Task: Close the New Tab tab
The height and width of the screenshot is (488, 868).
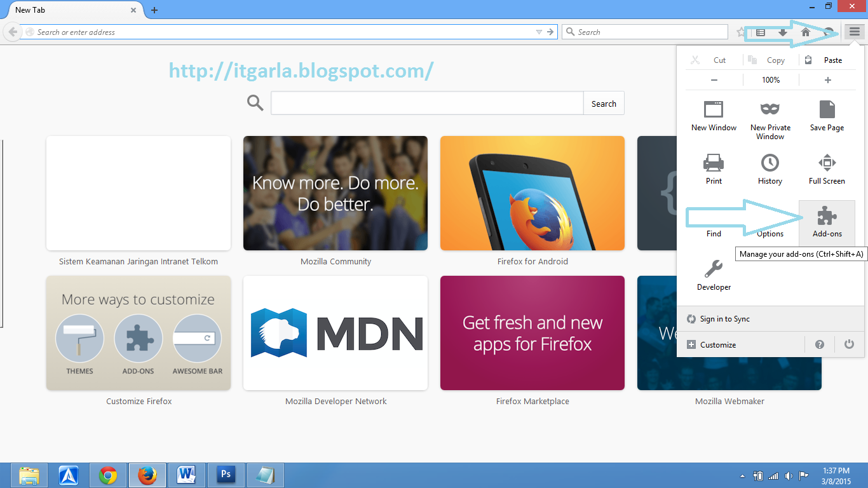Action: click(134, 10)
